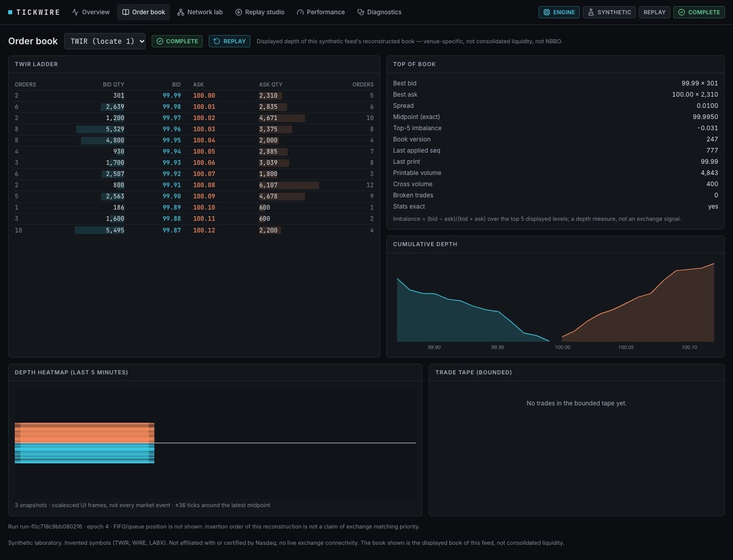Click bid quantity 5,495 at 99.87

point(115,230)
